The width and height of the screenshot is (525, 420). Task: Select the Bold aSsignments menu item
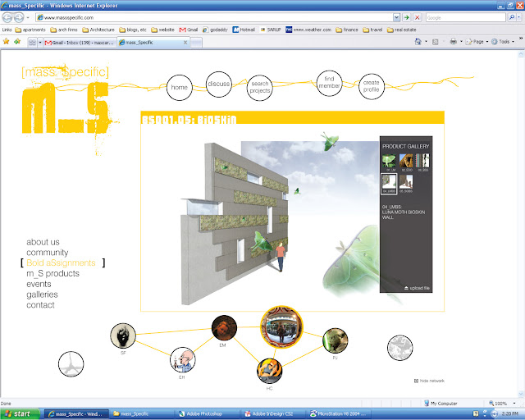tap(61, 263)
